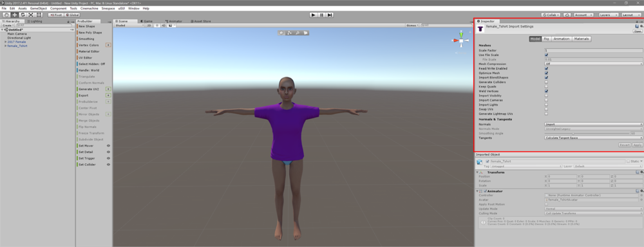Screen dimensions: 644x247
Task: Expand the 2017 Female hierarchy item
Action: (5, 42)
